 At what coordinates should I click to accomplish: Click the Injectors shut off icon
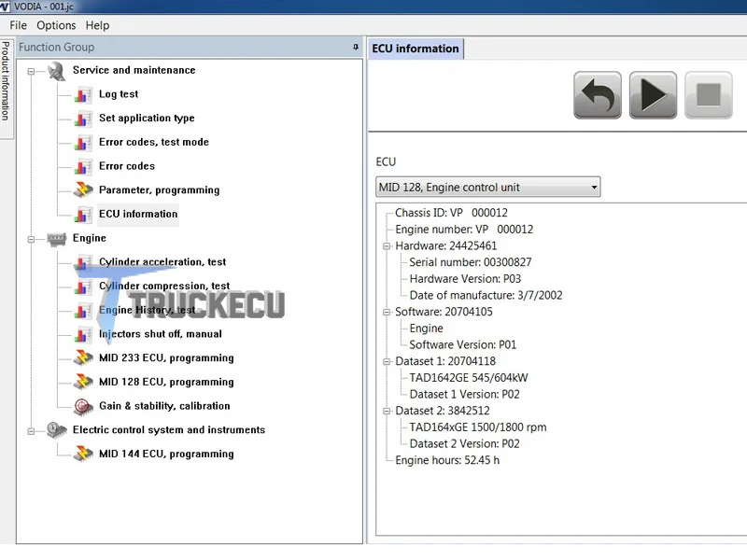click(x=83, y=334)
